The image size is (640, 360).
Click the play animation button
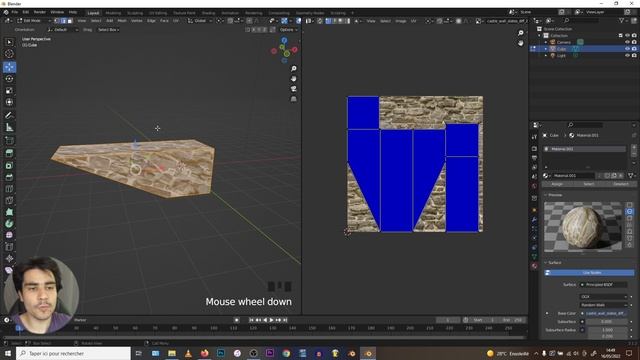271,320
